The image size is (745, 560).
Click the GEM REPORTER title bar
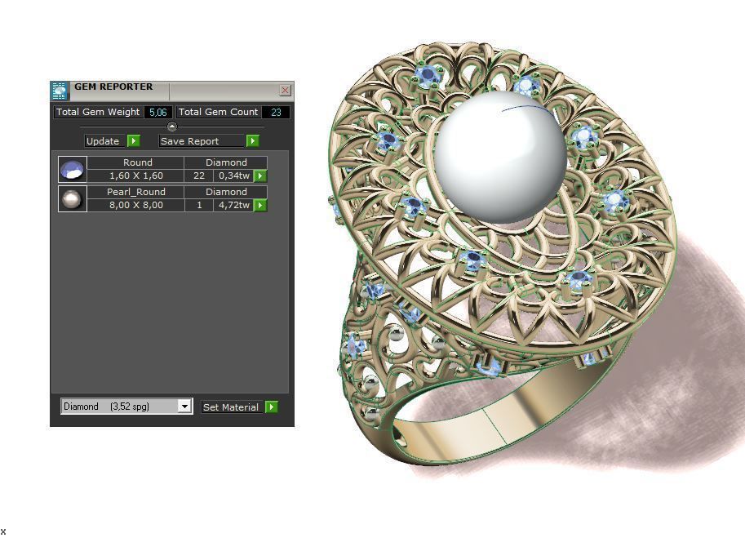[x=172, y=91]
